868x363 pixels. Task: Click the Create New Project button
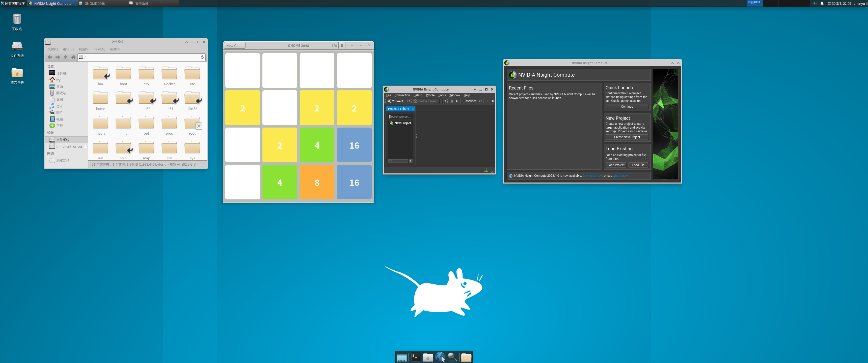pyautogui.click(x=627, y=137)
